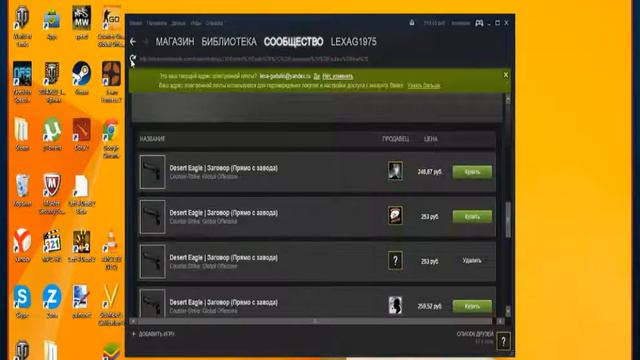Open item thumbnail in the Удалить row

pos(152,262)
